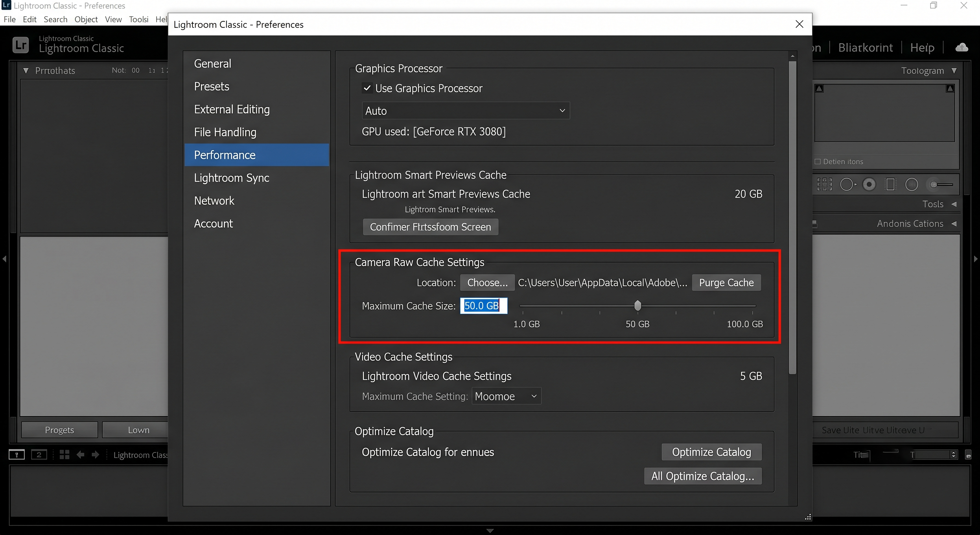Viewport: 980px width, 535px height.
Task: Toggle the Detien itons checkbox
Action: tap(817, 162)
